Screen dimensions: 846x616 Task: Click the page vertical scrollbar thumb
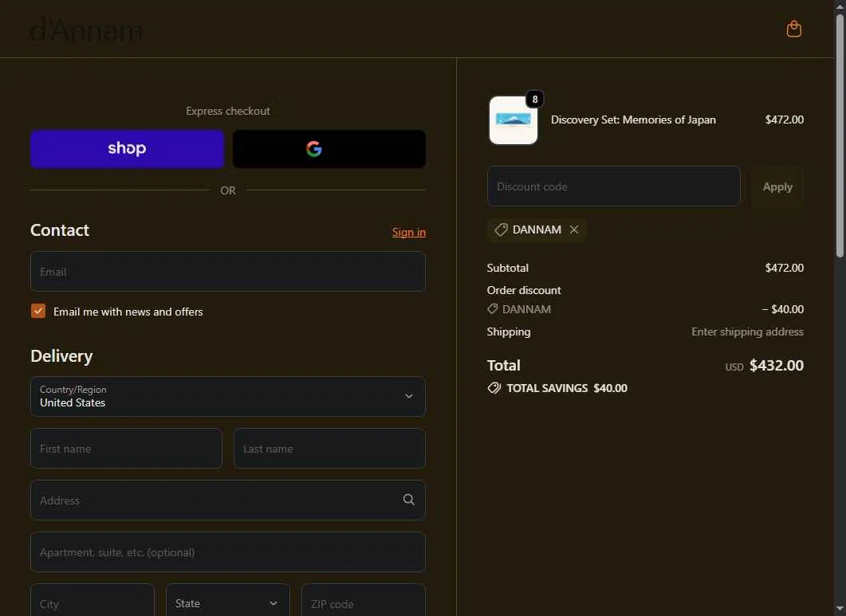840,135
